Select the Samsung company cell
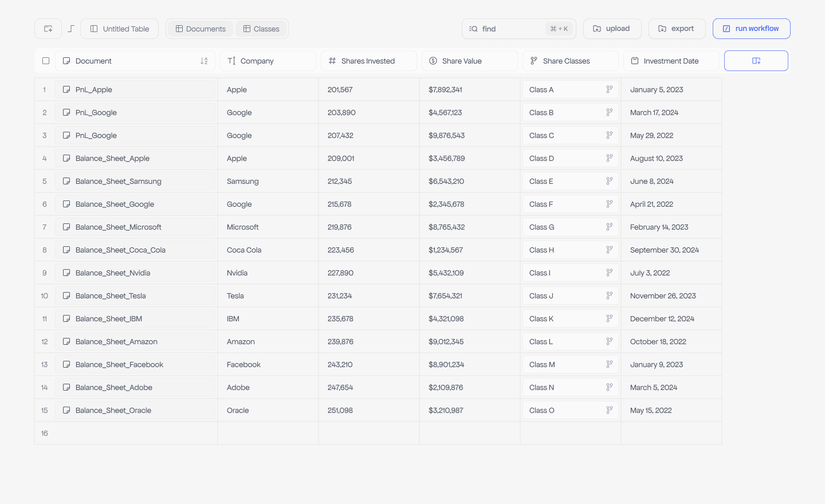 (268, 181)
